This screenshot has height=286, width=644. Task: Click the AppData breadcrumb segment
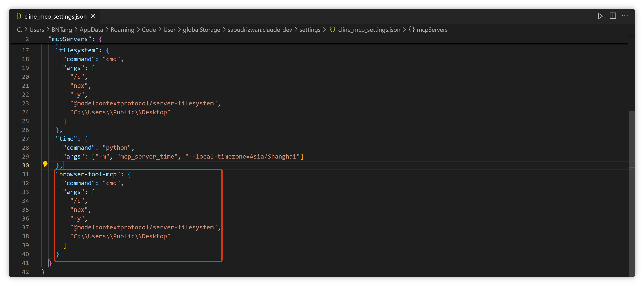tap(91, 30)
